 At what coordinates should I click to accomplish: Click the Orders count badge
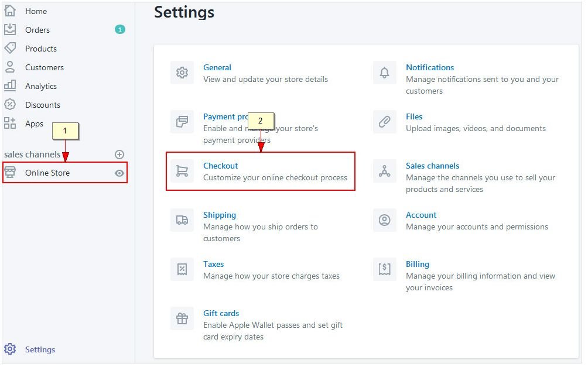click(x=120, y=29)
